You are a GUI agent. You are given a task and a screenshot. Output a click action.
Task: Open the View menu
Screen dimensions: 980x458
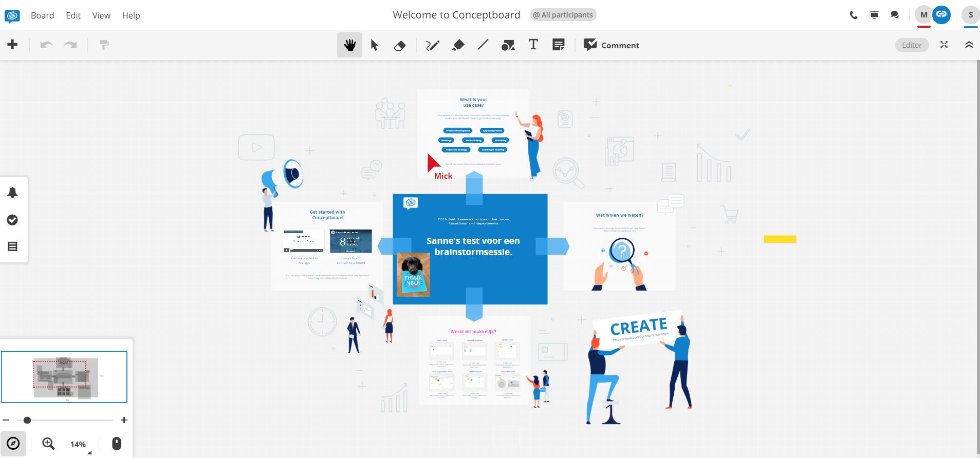(x=101, y=15)
